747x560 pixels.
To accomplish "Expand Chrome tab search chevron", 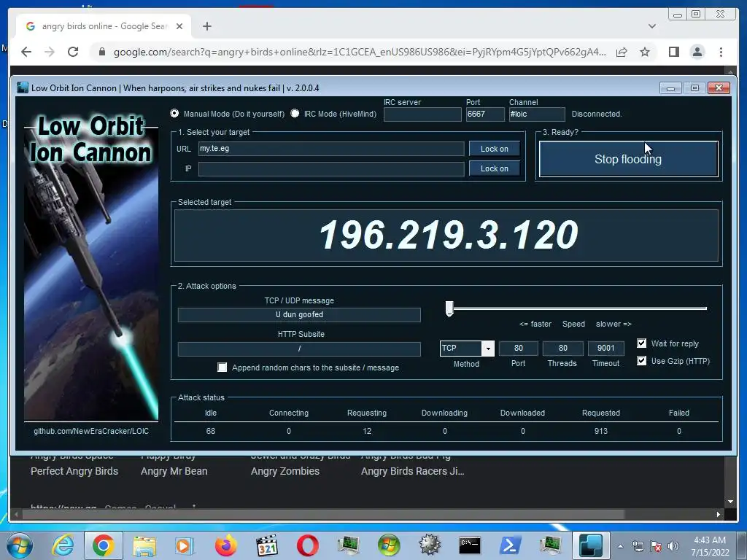I will tap(651, 26).
